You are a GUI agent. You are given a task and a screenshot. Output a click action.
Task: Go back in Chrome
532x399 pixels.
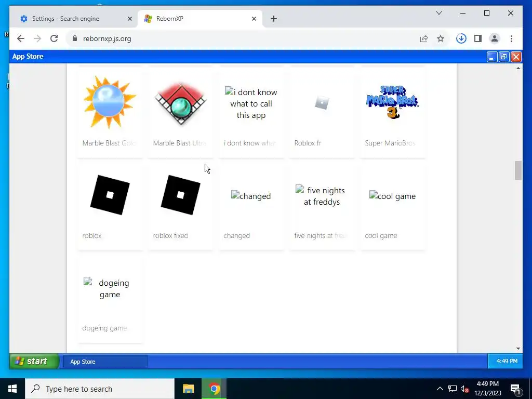coord(21,38)
